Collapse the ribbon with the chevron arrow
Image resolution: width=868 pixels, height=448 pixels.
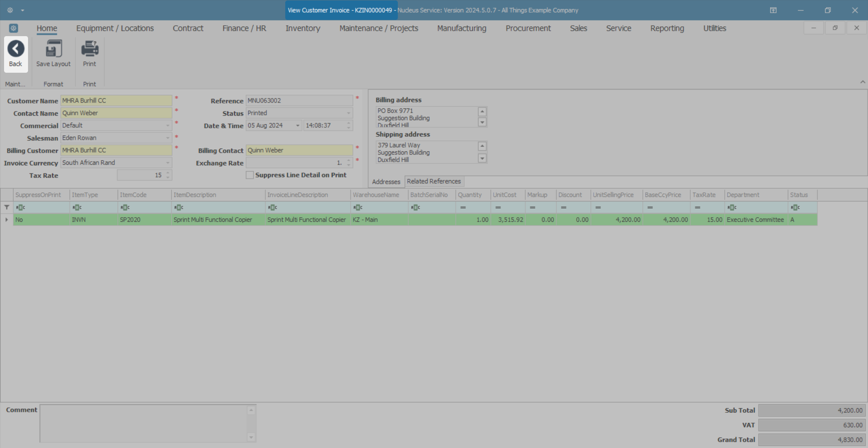click(863, 82)
